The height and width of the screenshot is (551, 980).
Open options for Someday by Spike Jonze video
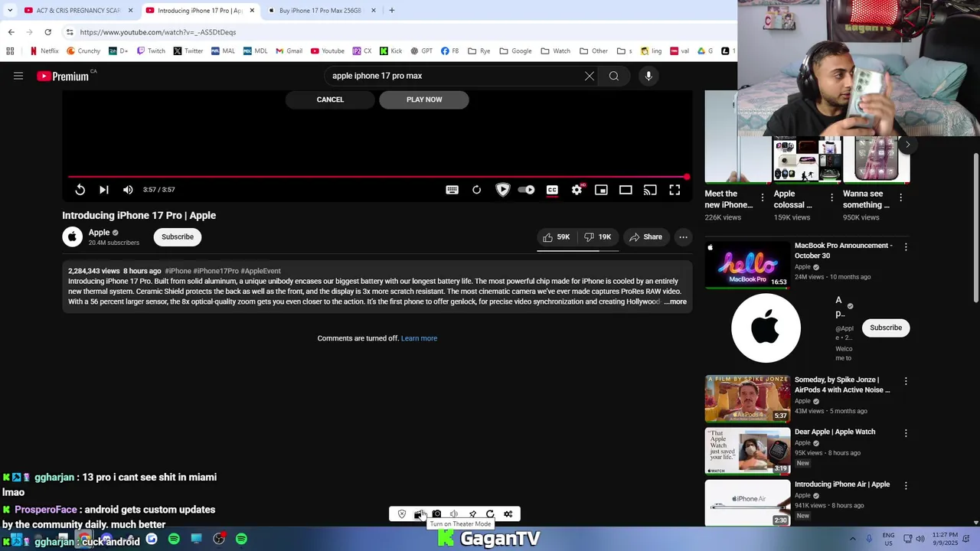[x=906, y=380]
